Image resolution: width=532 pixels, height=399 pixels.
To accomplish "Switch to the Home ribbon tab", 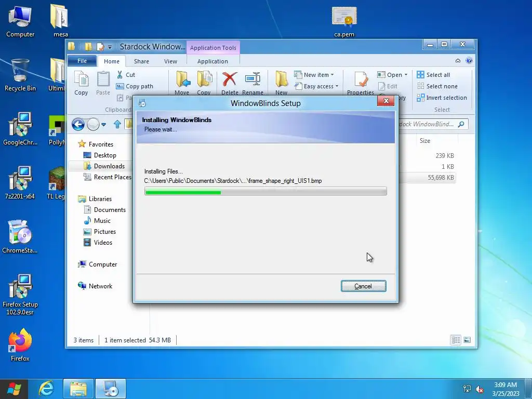I will tap(112, 61).
